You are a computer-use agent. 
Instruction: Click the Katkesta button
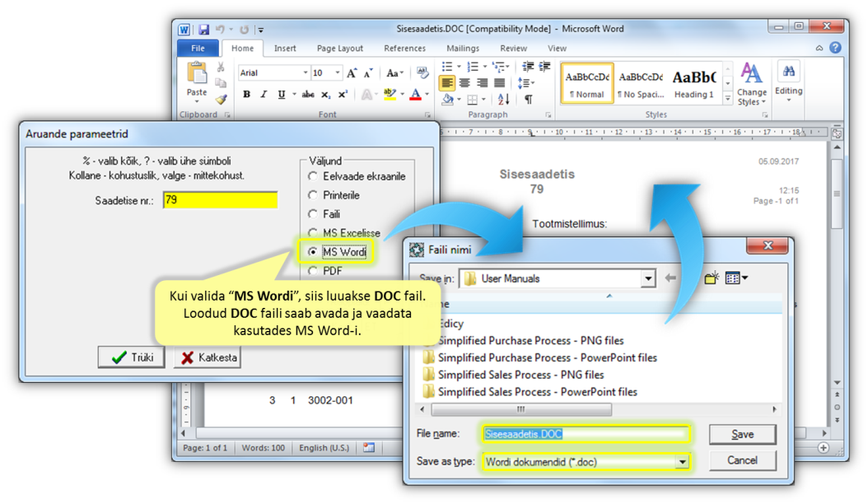(x=208, y=357)
